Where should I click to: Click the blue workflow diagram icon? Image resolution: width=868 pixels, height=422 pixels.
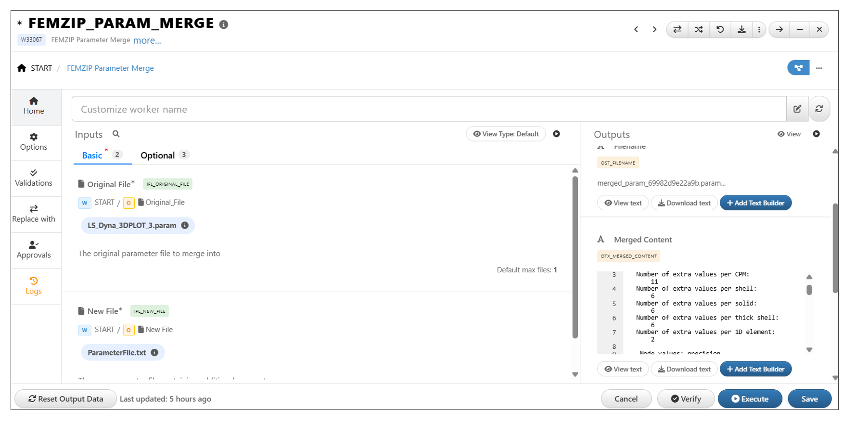click(798, 68)
